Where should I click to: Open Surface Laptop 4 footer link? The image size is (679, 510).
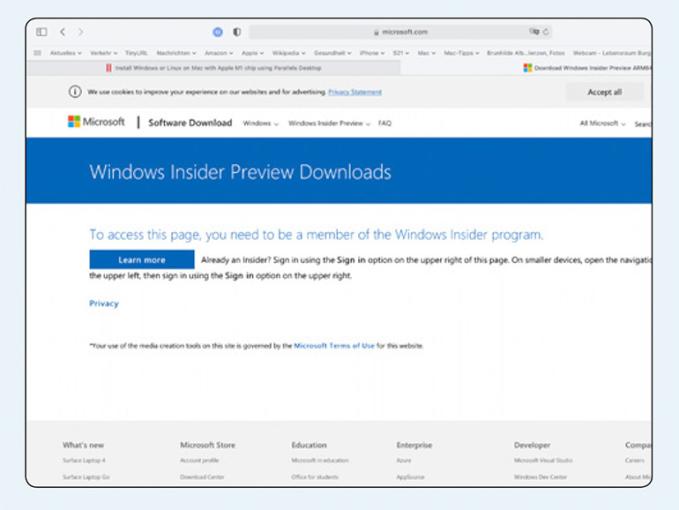[x=84, y=460]
